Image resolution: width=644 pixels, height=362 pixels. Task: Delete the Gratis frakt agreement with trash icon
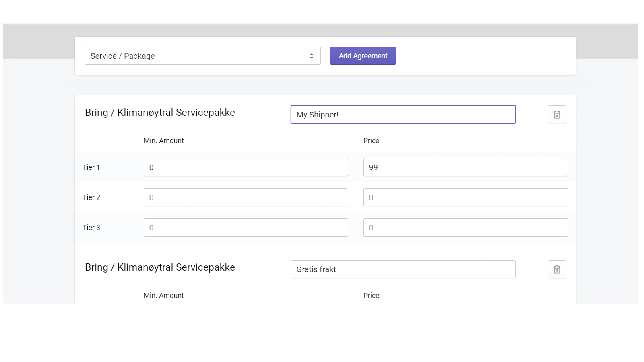[557, 269]
